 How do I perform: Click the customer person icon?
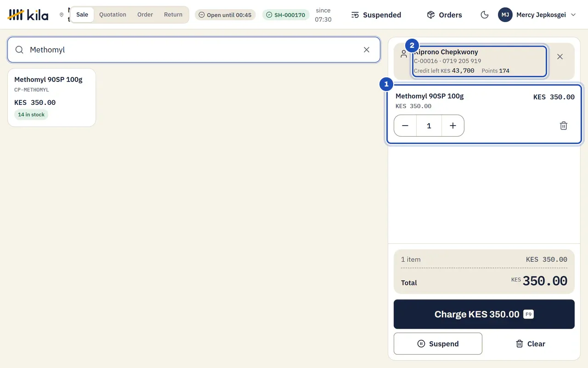point(404,54)
